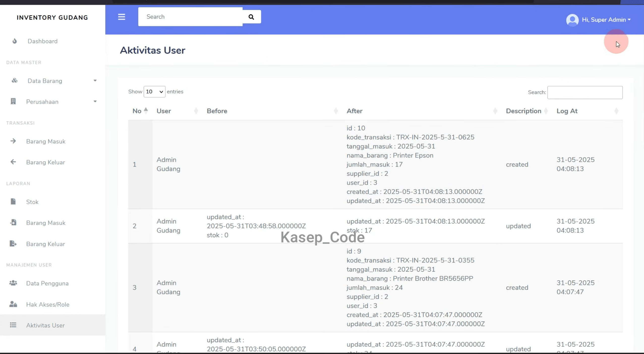The image size is (644, 354).
Task: Click the Data Barang boxes icon
Action: pos(15,81)
